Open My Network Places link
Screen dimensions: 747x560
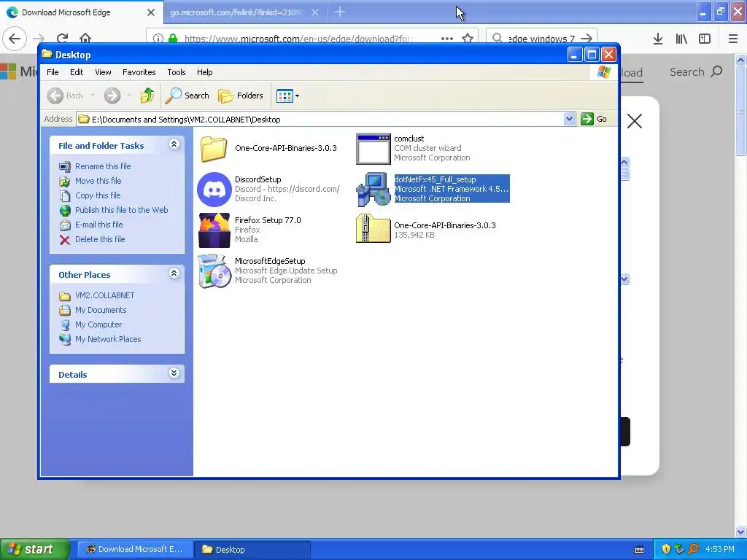(100, 340)
